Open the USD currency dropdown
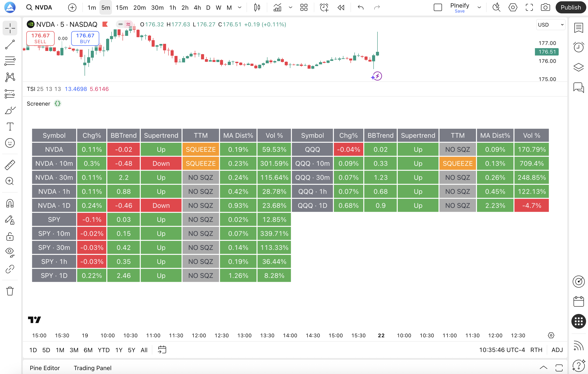 pyautogui.click(x=551, y=25)
